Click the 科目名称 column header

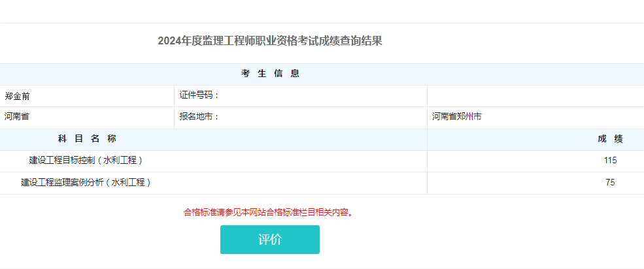click(x=87, y=139)
